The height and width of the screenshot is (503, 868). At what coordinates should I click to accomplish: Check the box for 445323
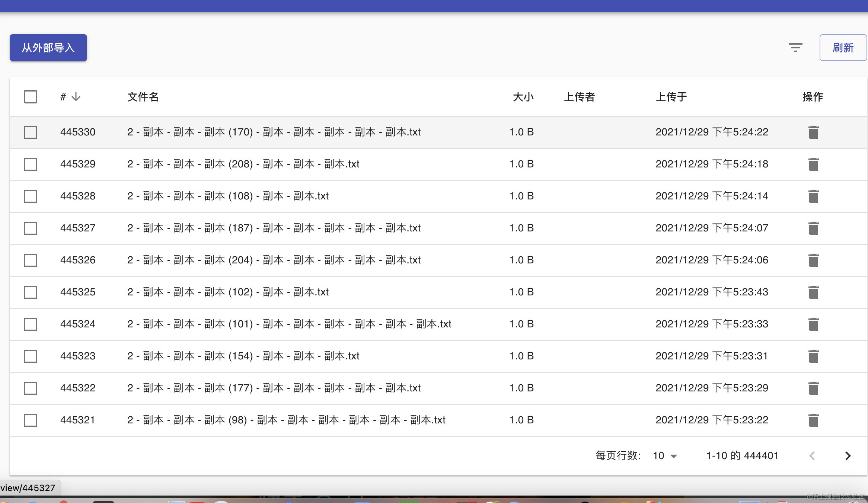pyautogui.click(x=31, y=356)
